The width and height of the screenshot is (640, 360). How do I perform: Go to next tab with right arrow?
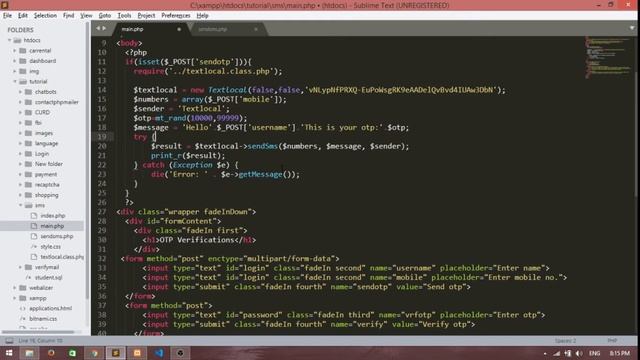click(104, 28)
